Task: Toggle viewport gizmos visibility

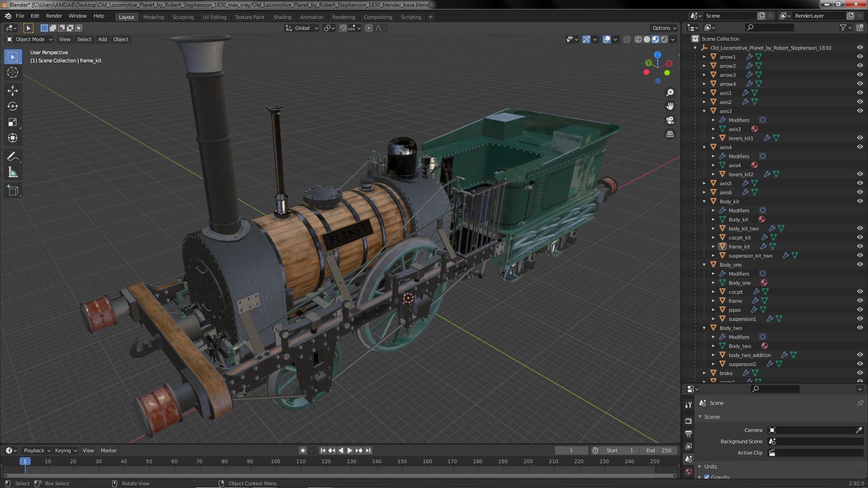Action: click(586, 40)
